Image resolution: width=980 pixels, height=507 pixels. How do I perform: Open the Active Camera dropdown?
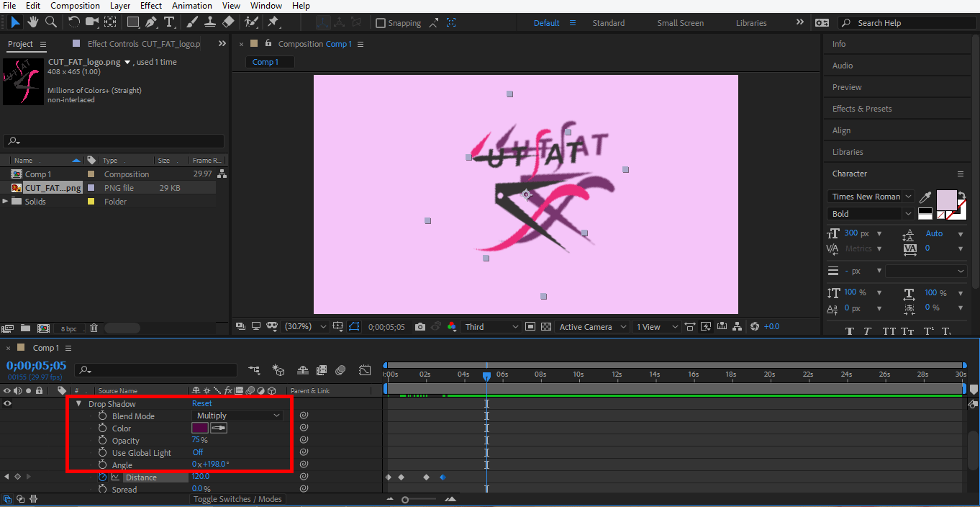pos(594,327)
